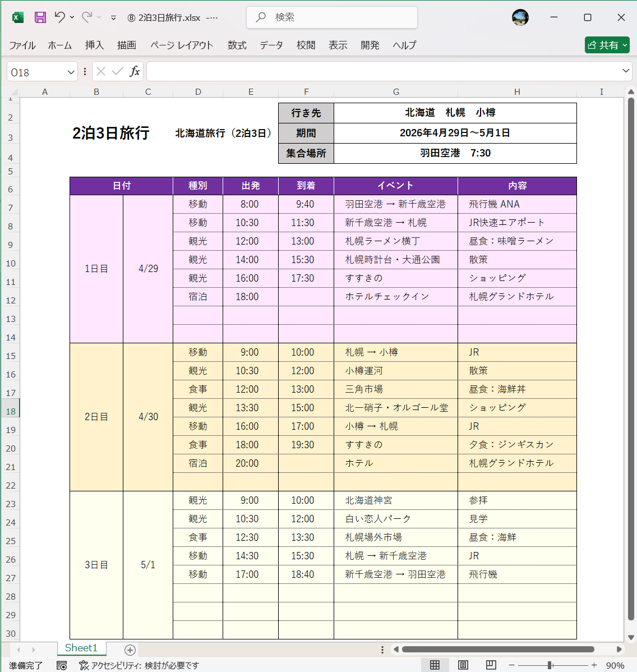Switch to Normal view in status bar

point(435,665)
